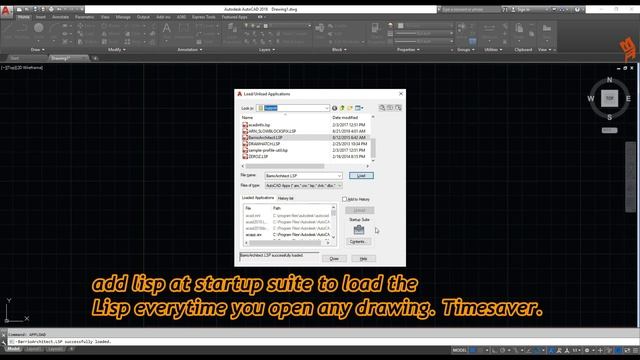The height and width of the screenshot is (360, 640).
Task: Expand the Properties panel in AutoCAD ribbon
Action: pyautogui.click(x=408, y=50)
